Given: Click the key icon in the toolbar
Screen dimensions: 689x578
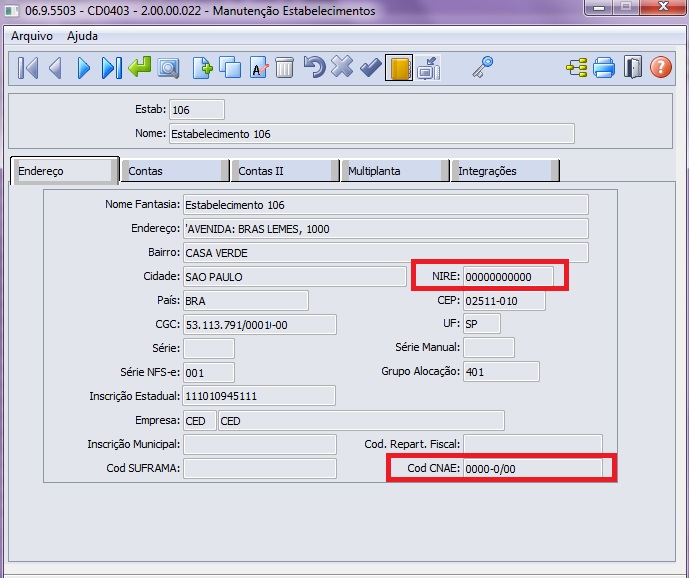Looking at the screenshot, I should coord(482,67).
